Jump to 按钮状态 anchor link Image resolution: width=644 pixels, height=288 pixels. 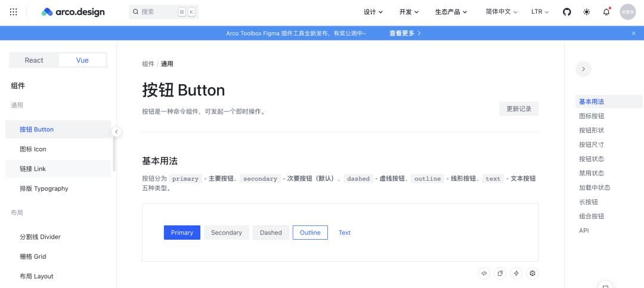(x=592, y=159)
